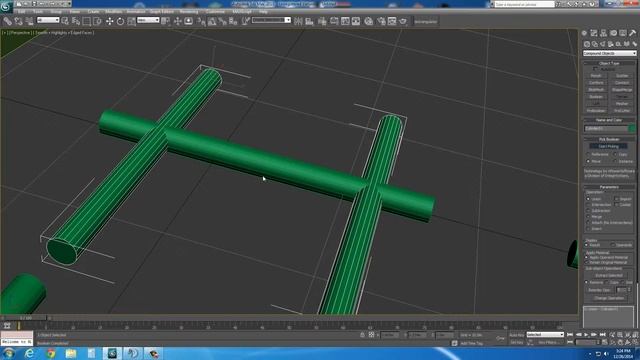Open the Mini Curve Editor icon
Screen dimensions: 640x360
tap(7, 325)
